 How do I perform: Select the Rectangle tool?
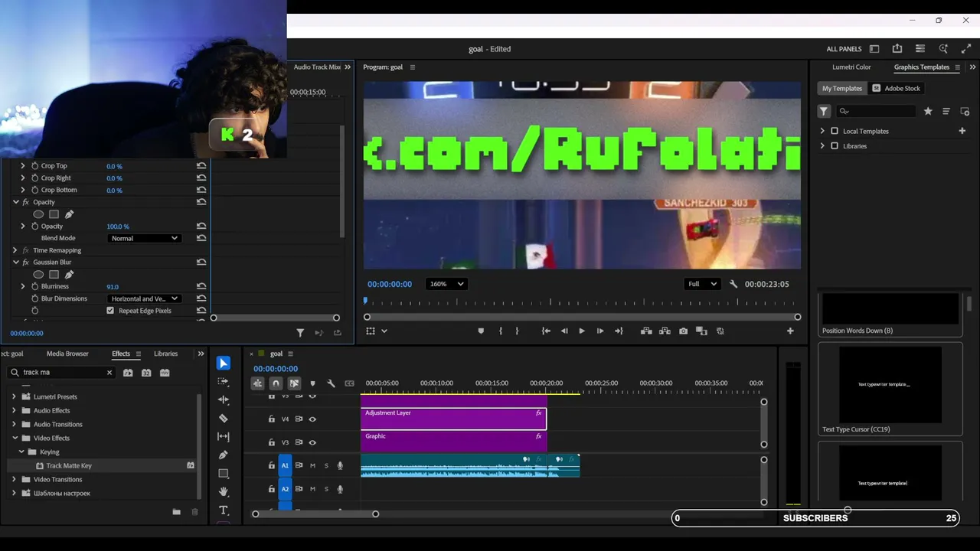(224, 474)
